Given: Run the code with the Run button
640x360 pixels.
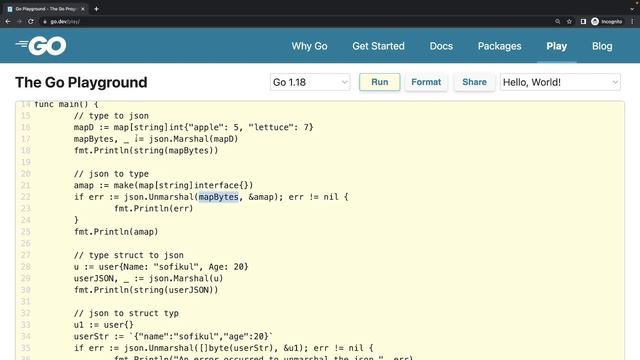Looking at the screenshot, I should point(380,82).
